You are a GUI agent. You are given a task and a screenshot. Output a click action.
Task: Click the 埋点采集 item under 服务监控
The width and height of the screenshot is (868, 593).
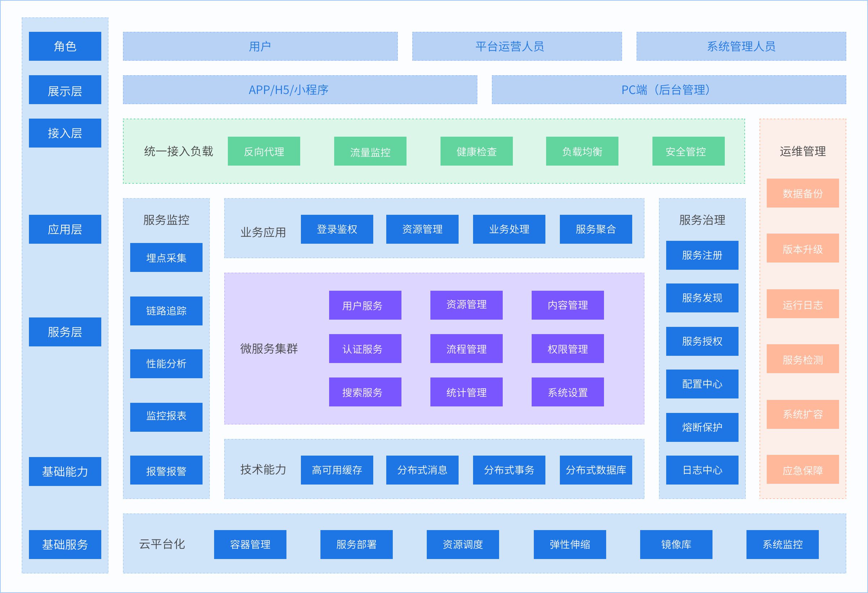click(166, 257)
